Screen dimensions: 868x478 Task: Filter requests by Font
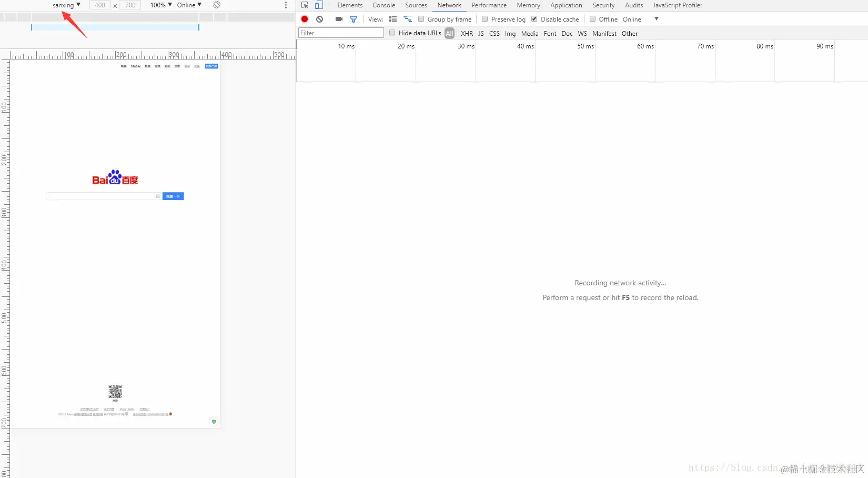click(550, 33)
